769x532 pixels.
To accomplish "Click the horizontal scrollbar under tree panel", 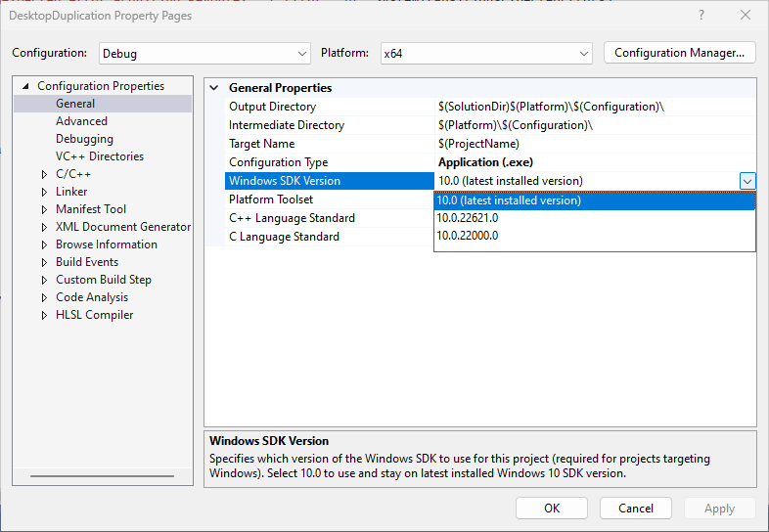I will [102, 475].
